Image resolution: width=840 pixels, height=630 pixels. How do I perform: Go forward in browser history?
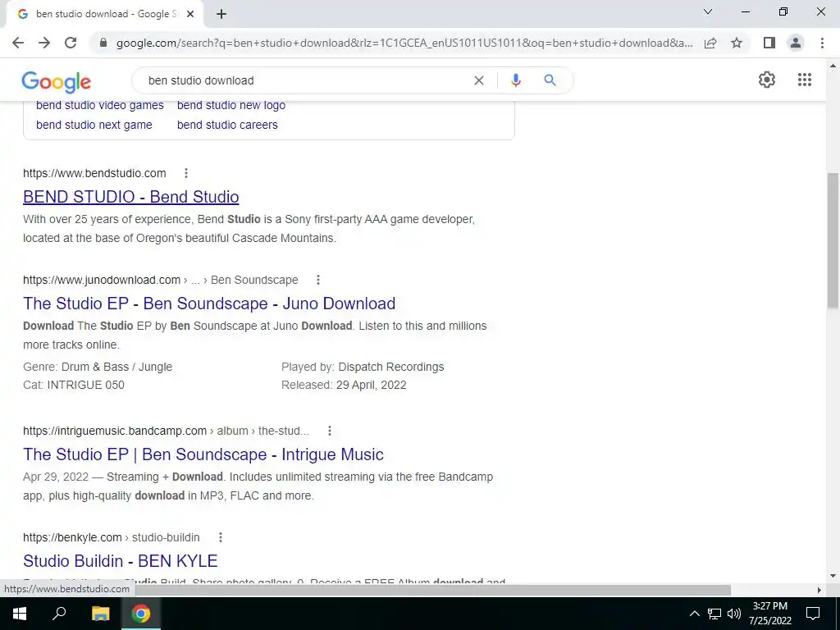point(44,43)
